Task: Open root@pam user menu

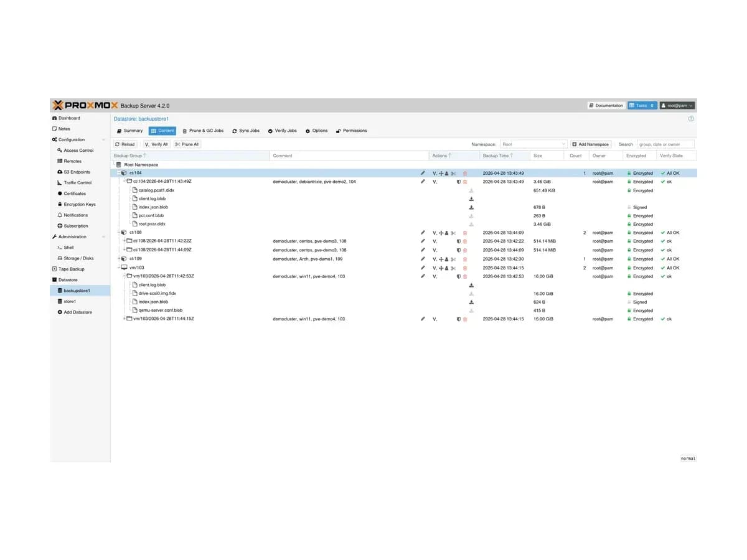Action: point(677,106)
